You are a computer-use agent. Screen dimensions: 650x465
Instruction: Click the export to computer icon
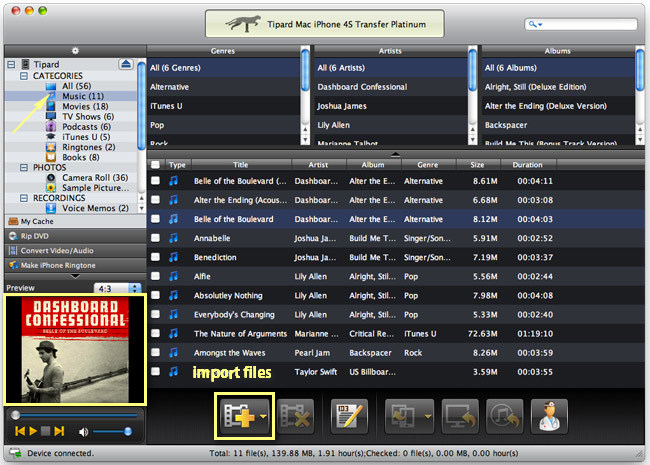click(460, 416)
